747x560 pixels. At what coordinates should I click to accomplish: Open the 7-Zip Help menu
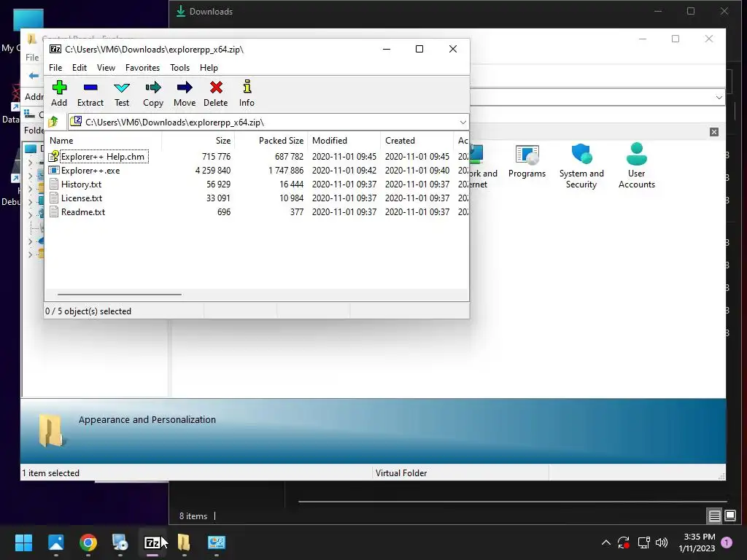[x=209, y=68]
